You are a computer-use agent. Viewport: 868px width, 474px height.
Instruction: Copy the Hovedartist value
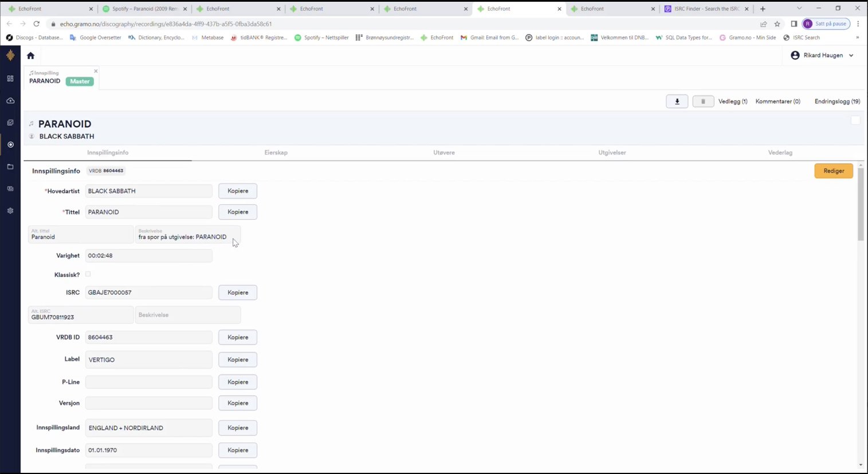(x=238, y=191)
